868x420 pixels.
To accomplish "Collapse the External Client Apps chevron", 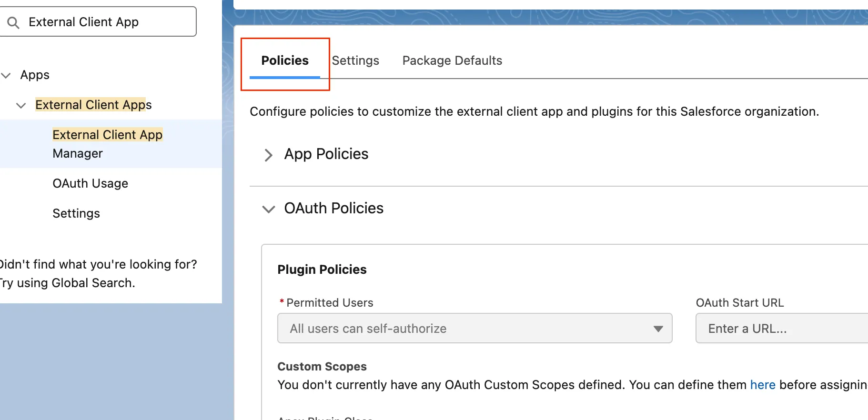I will click(x=21, y=105).
